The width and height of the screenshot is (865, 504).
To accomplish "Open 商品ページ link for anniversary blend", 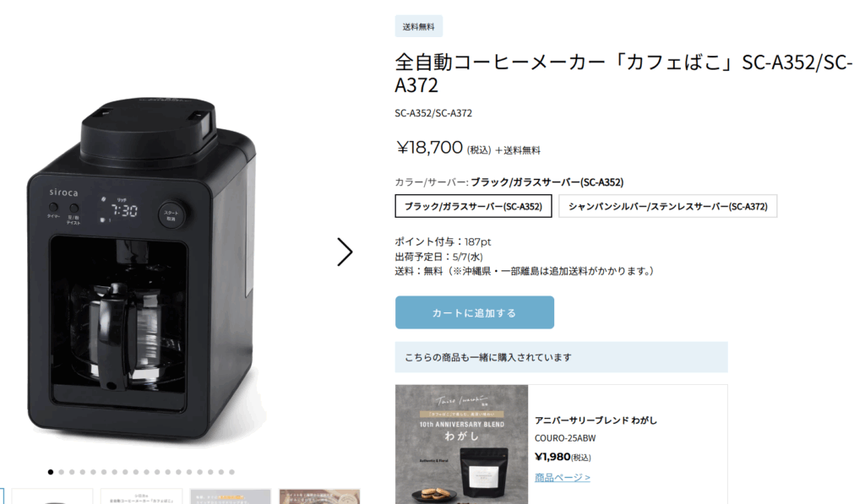I will (562, 478).
